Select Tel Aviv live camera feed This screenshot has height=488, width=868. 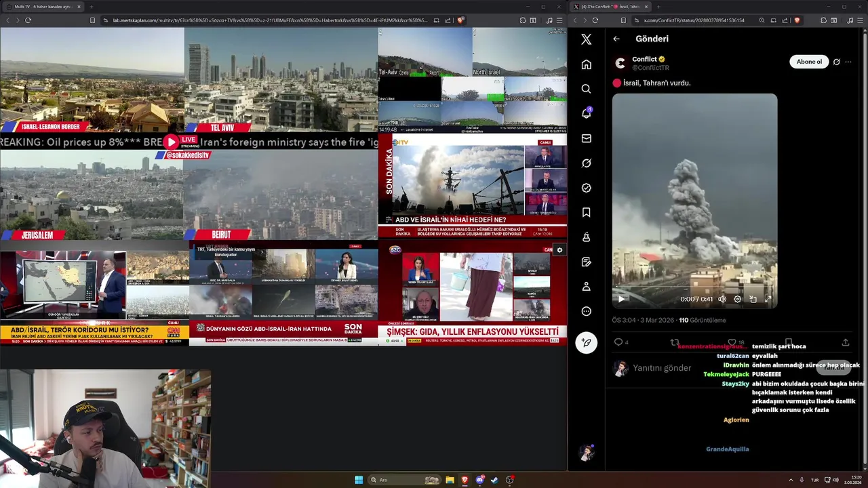pos(281,79)
